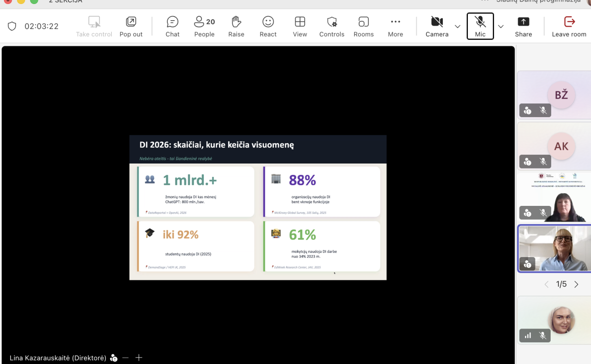The image size is (591, 364).
Task: Select the AK participant tile
Action: [554, 145]
